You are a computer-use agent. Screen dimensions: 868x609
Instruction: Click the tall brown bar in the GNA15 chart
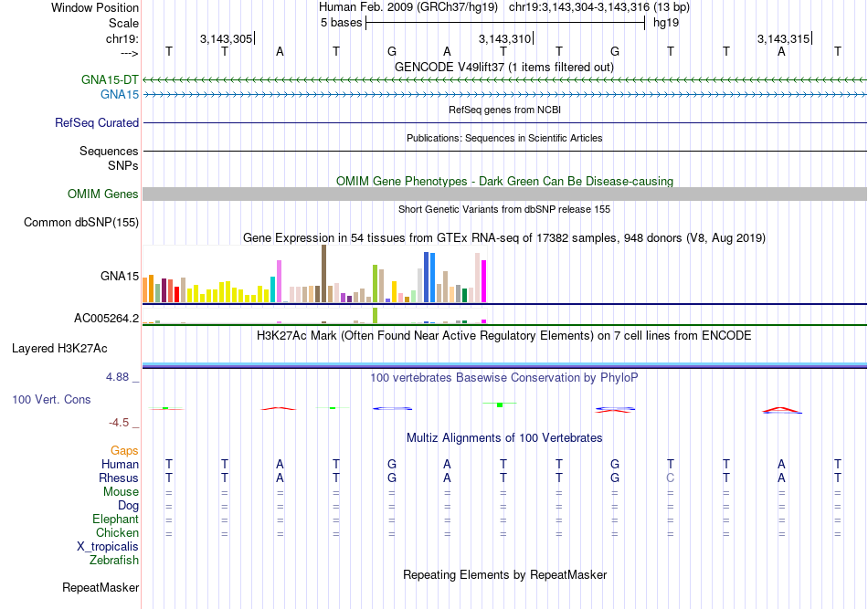coord(323,274)
